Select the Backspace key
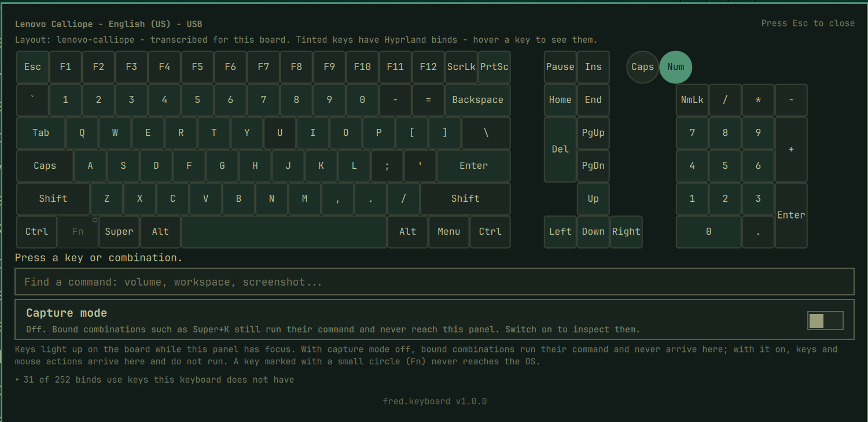This screenshot has width=868, height=422. [x=477, y=100]
